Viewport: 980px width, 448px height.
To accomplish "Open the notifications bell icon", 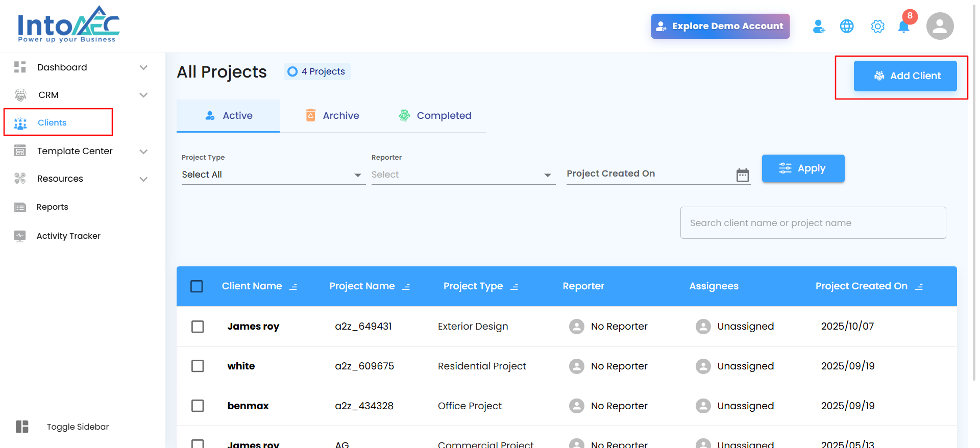I will 903,27.
